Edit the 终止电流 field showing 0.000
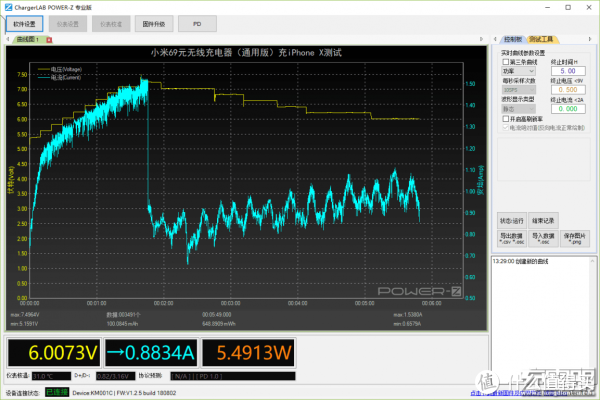This screenshot has width=600, height=400. (568, 109)
